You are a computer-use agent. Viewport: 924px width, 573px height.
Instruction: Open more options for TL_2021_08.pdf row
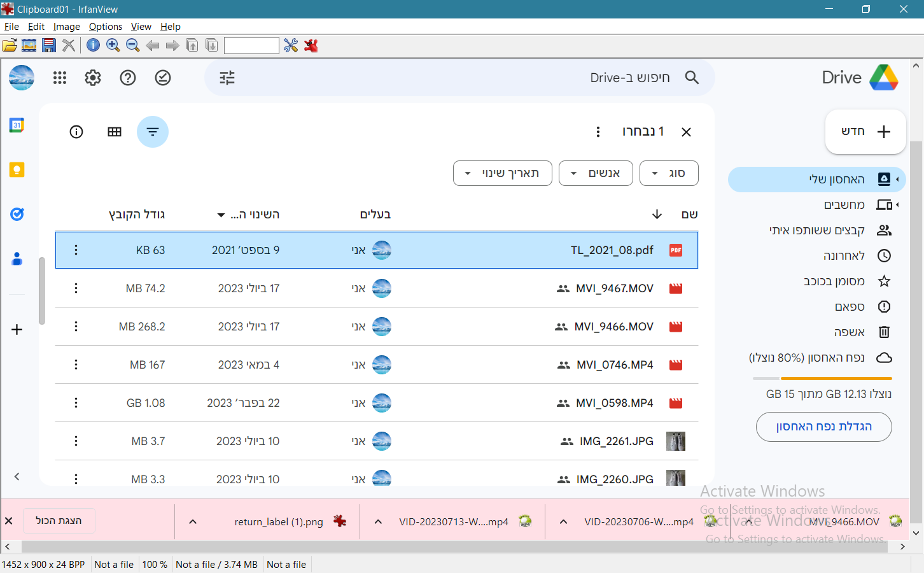pos(76,250)
